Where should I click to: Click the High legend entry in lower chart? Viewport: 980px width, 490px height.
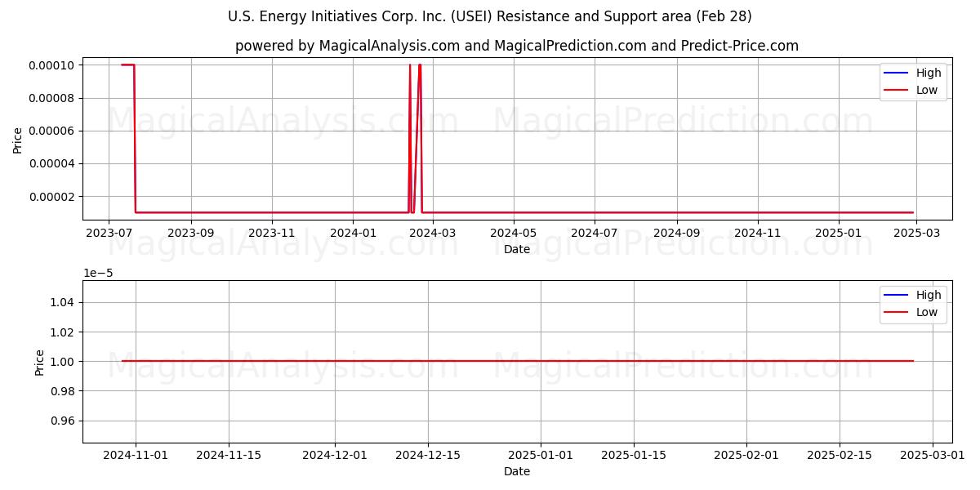pos(913,295)
